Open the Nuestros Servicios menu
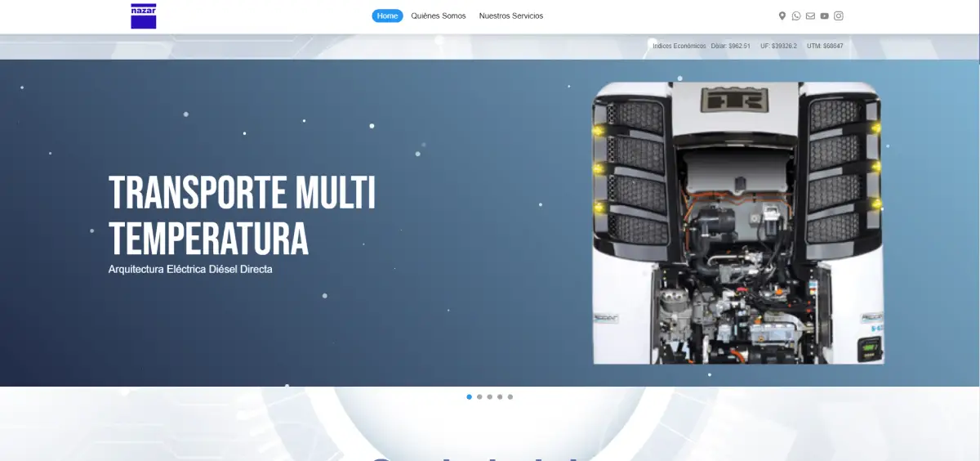The width and height of the screenshot is (980, 461). click(x=511, y=16)
